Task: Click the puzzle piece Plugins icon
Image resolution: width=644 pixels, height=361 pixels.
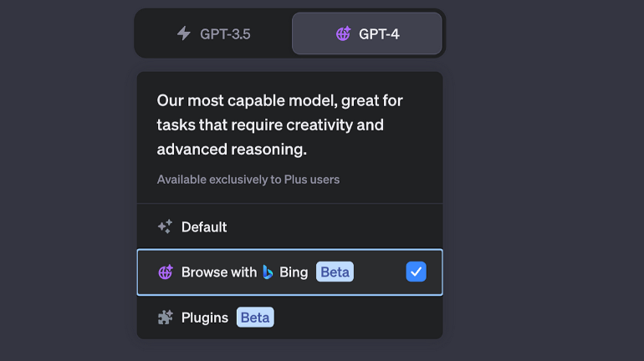Action: point(165,318)
